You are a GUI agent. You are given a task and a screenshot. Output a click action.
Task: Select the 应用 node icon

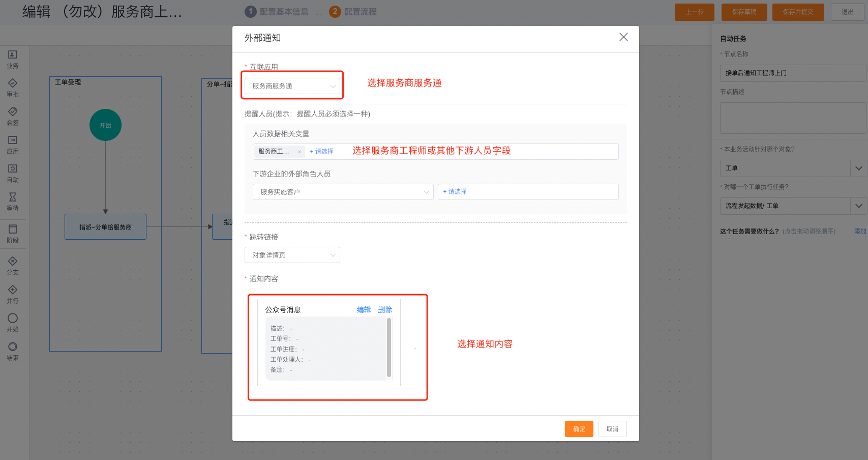tap(13, 140)
